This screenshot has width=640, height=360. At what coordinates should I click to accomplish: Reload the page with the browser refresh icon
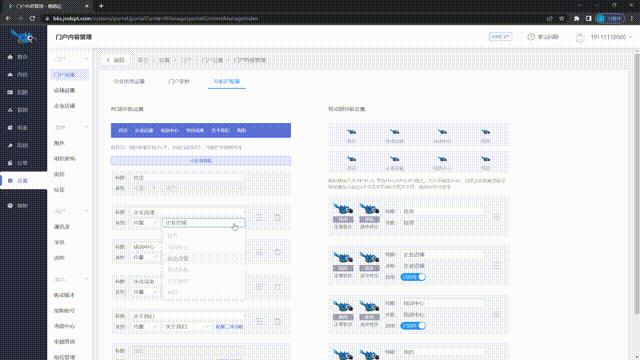click(33, 18)
